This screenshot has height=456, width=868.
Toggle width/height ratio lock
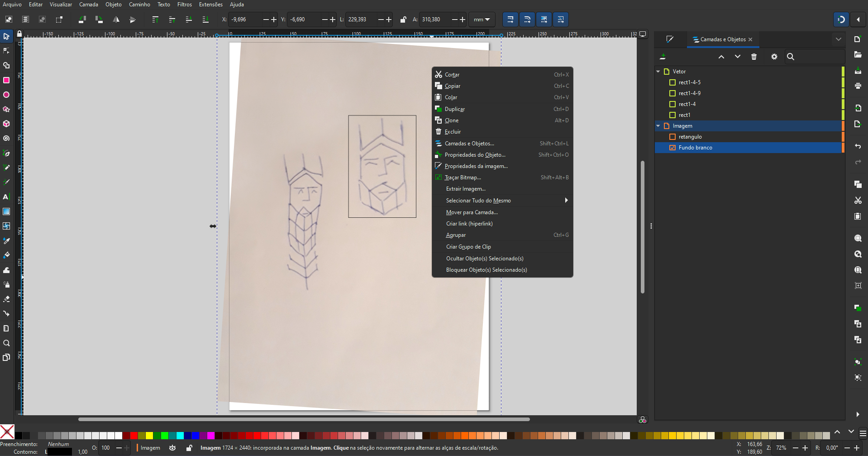403,19
